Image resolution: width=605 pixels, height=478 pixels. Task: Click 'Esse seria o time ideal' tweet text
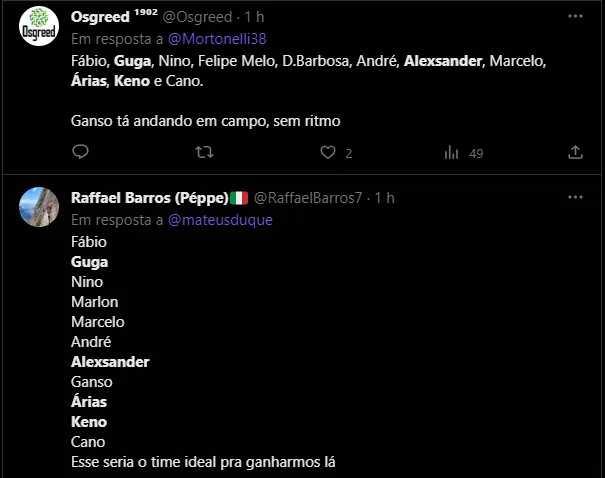[x=203, y=462]
